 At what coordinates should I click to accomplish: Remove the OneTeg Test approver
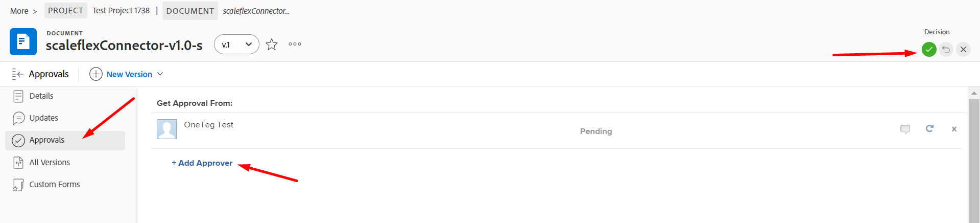tap(954, 129)
